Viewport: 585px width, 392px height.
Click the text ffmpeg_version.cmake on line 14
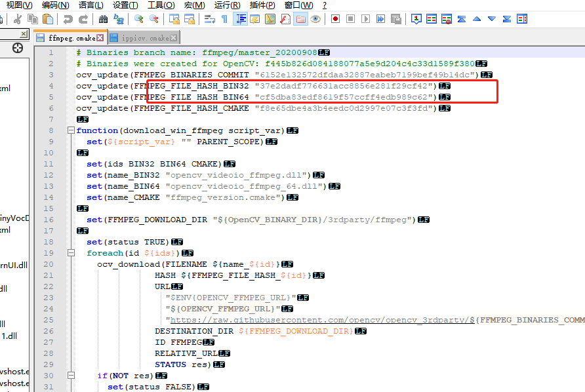(x=224, y=197)
